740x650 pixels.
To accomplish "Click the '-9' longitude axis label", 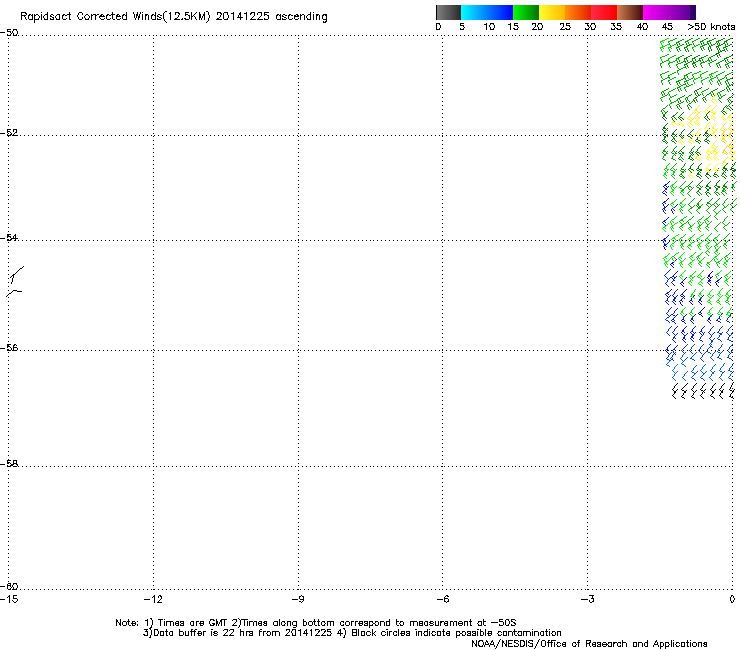I will point(297,599).
